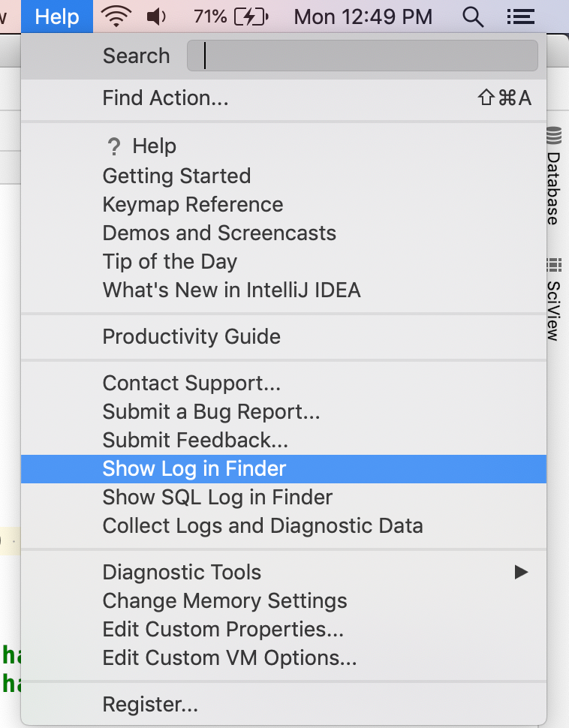569x728 pixels.
Task: Click the volume speaker icon
Action: (x=156, y=16)
